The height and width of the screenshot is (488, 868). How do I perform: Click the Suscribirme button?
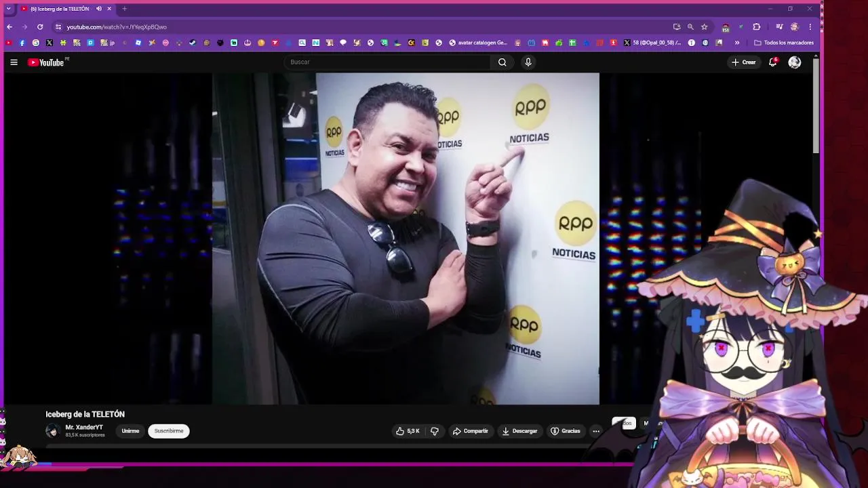[x=169, y=431]
